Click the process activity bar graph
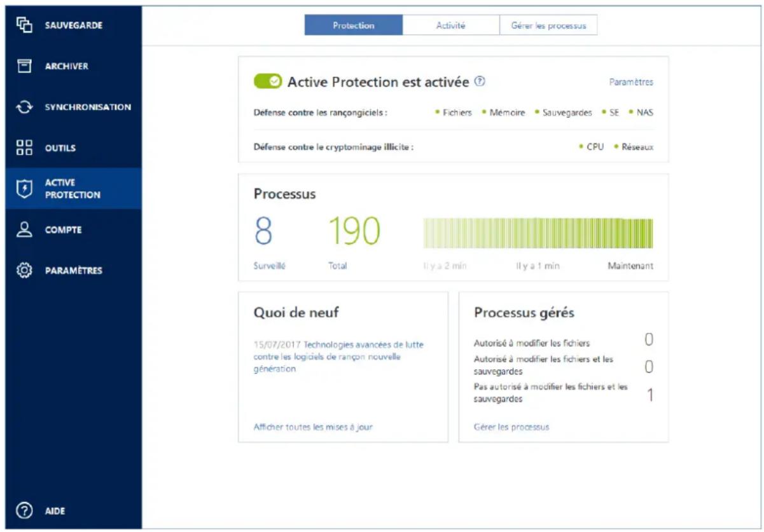The height and width of the screenshot is (532, 764). pos(538,233)
